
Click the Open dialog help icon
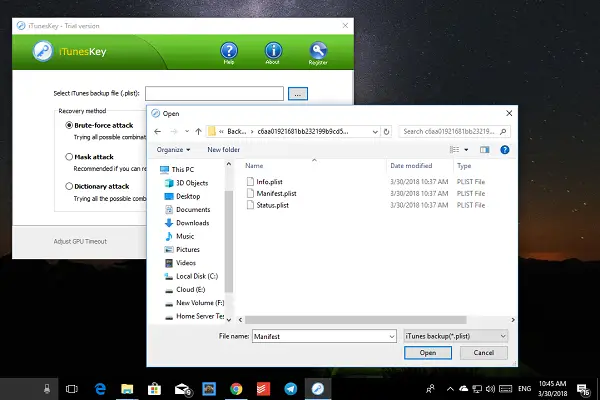click(505, 150)
